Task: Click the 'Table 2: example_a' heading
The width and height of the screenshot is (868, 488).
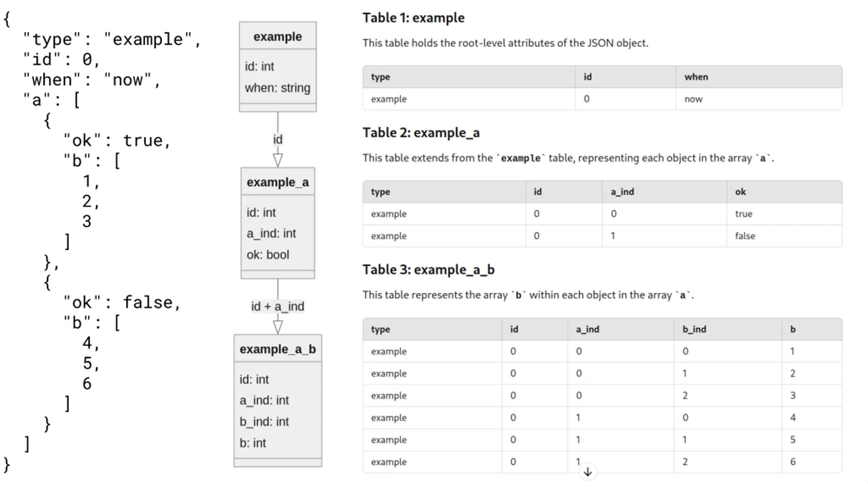Action: pos(421,133)
